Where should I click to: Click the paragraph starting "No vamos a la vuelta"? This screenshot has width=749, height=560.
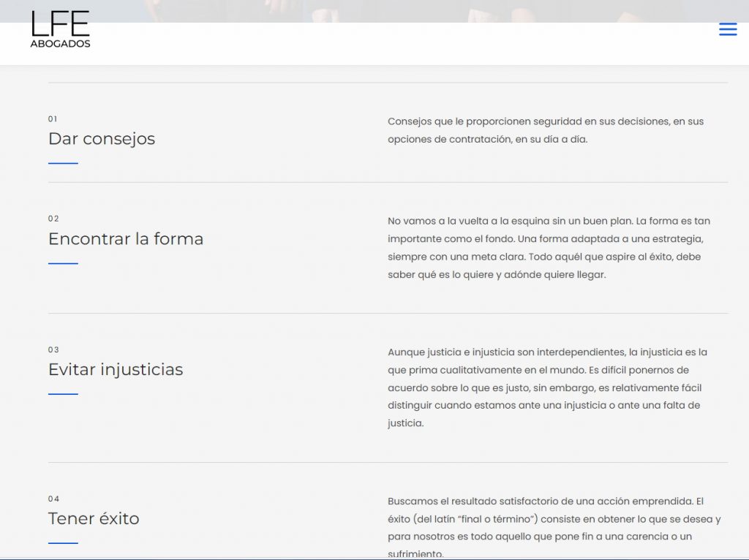pos(549,248)
